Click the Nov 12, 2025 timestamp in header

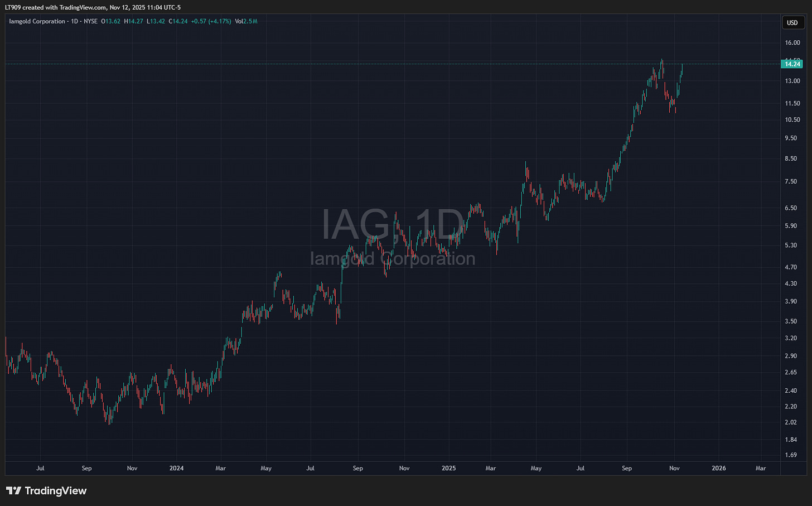(x=127, y=7)
